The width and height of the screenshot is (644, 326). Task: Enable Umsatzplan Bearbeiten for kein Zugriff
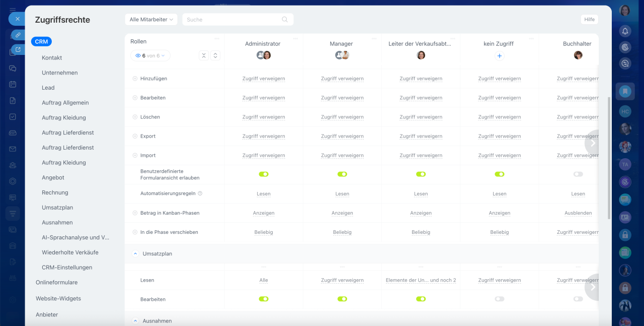(x=499, y=299)
